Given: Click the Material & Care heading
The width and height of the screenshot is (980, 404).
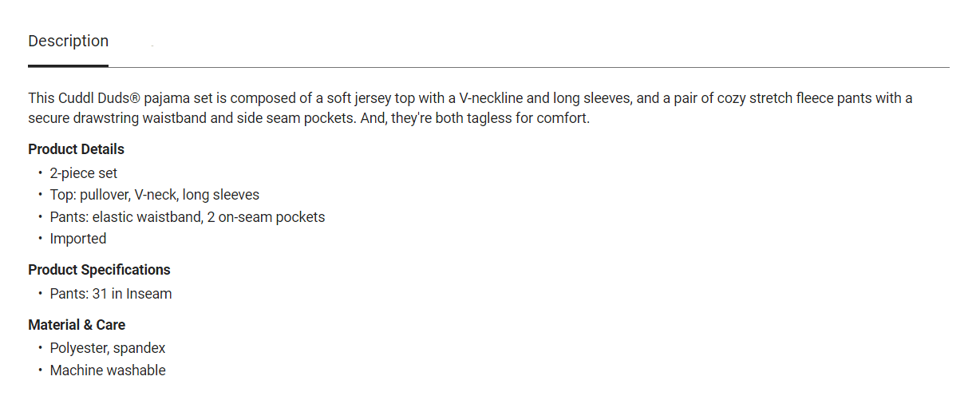Looking at the screenshot, I should [77, 325].
